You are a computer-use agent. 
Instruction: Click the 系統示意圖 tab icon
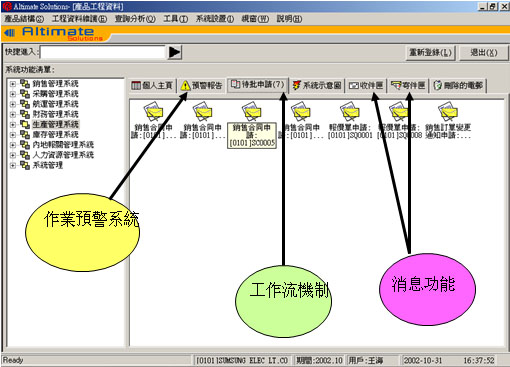(x=296, y=85)
